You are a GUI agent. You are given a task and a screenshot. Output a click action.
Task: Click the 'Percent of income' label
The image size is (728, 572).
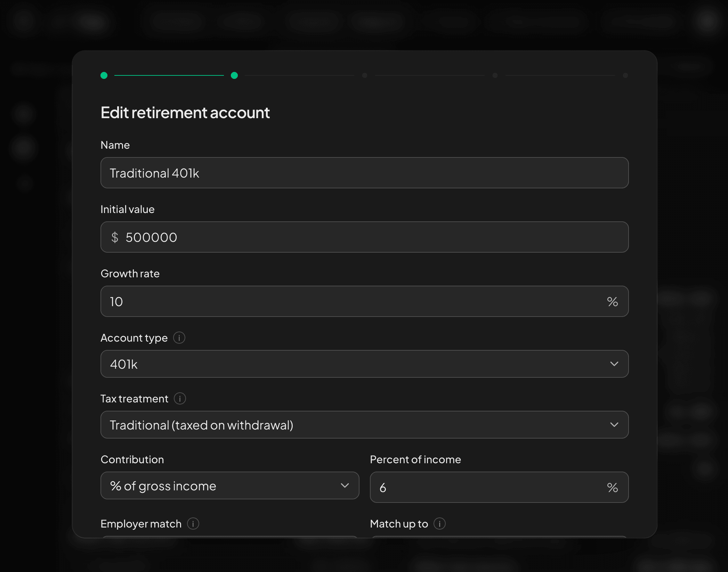coord(415,459)
